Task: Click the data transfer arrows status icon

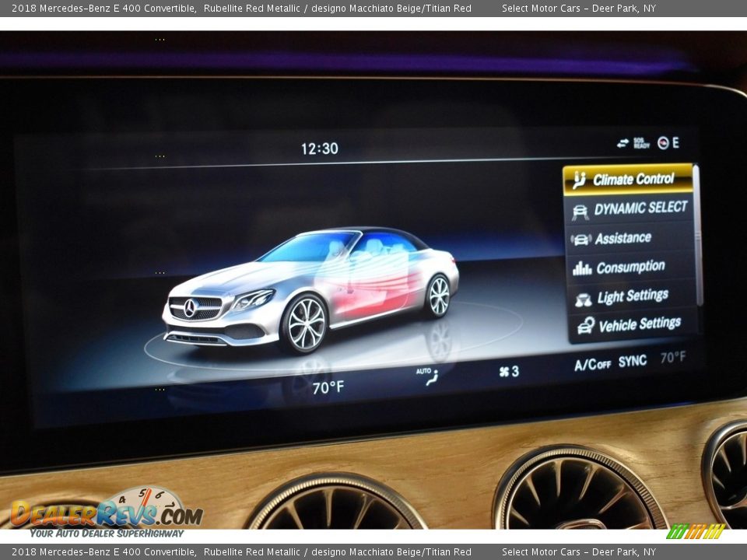Action: click(x=622, y=143)
